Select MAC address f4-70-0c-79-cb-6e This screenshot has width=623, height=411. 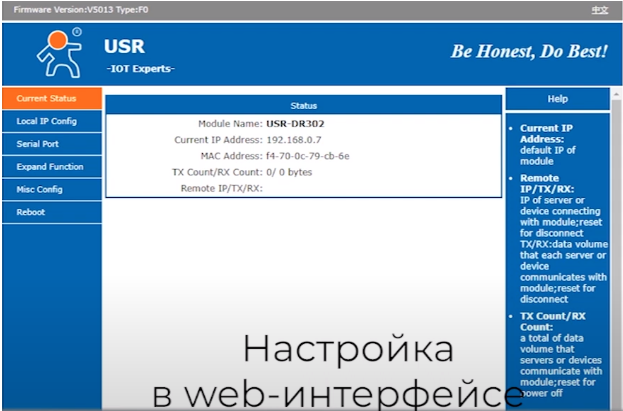pyautogui.click(x=308, y=156)
